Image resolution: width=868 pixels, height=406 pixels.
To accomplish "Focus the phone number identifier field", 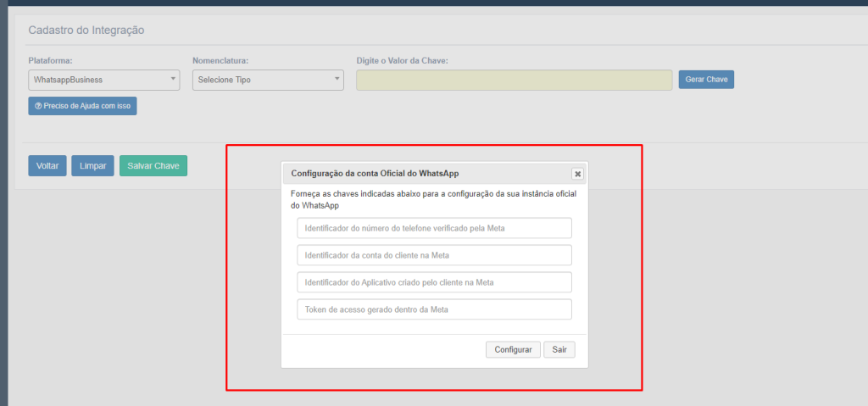I will pos(435,228).
